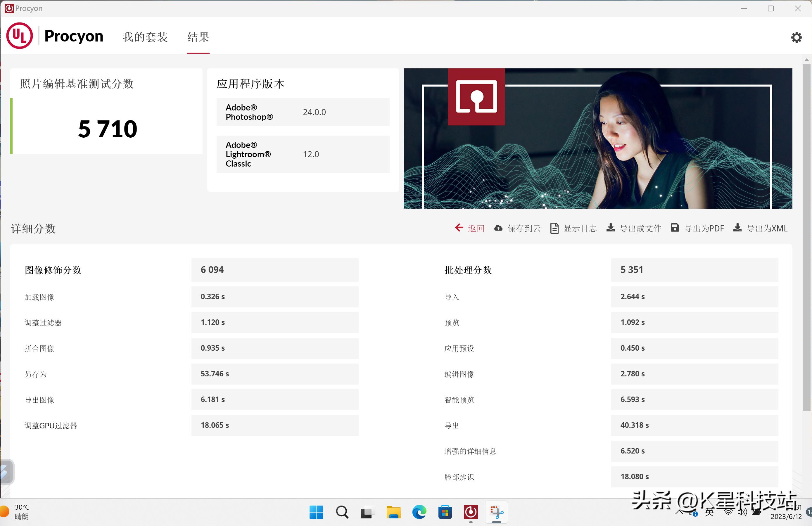Click the Procyon icon in the taskbar
Viewport: 812px width, 526px height.
[x=471, y=512]
